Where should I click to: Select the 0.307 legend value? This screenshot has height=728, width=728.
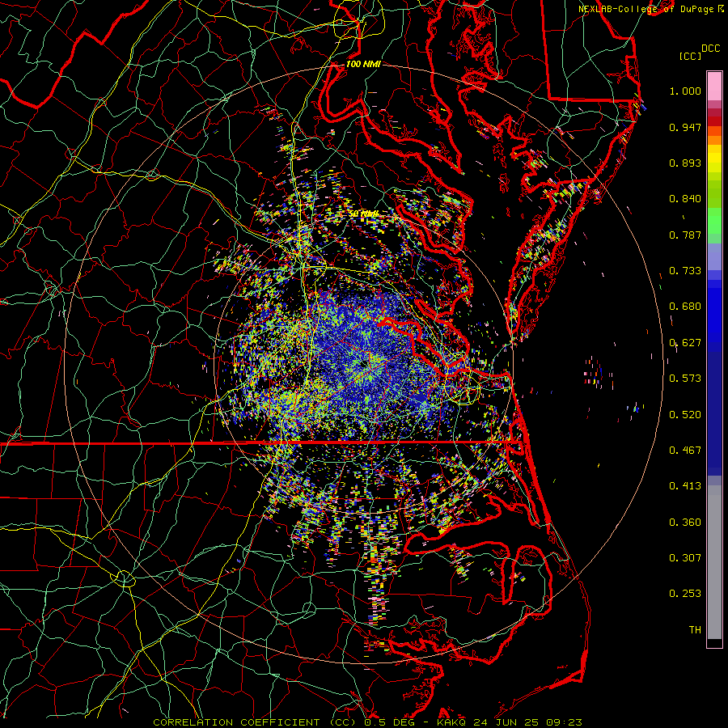pyautogui.click(x=685, y=558)
